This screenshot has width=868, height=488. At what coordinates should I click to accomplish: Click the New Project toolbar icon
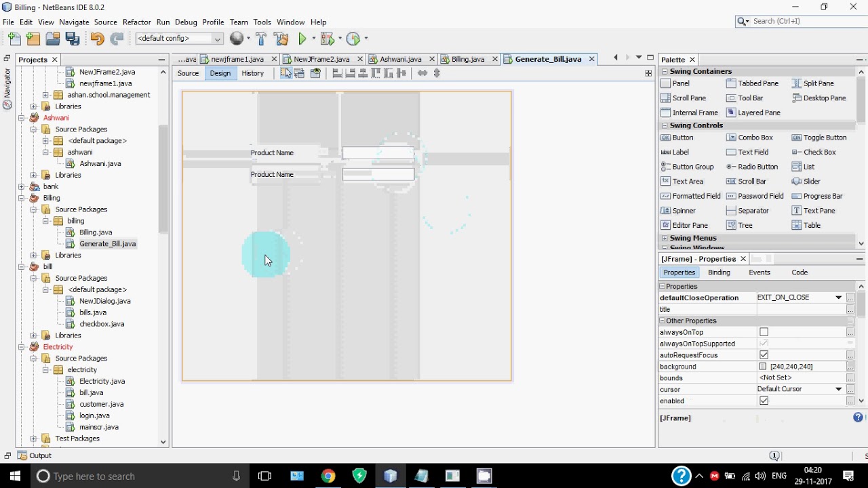[33, 39]
